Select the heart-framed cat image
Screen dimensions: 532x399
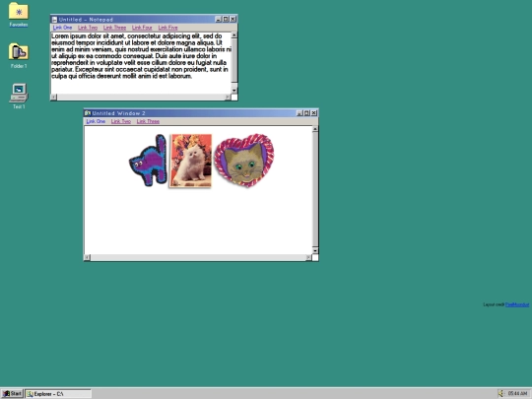pos(244,161)
